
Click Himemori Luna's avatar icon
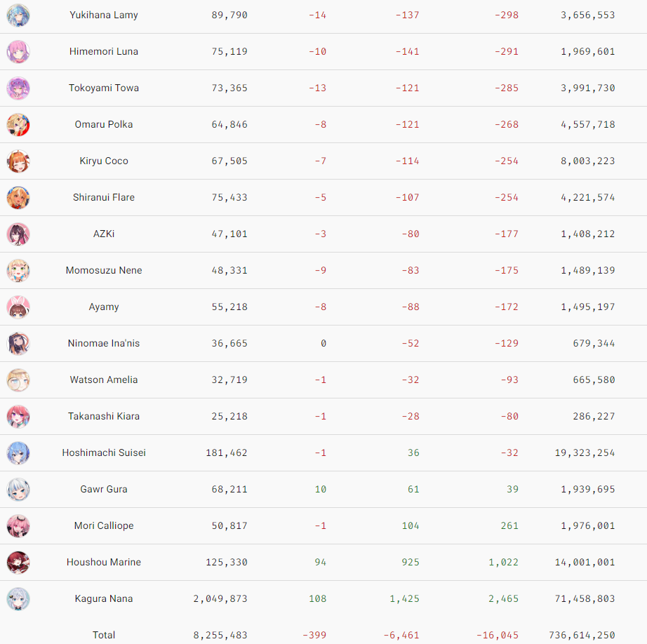(x=18, y=52)
